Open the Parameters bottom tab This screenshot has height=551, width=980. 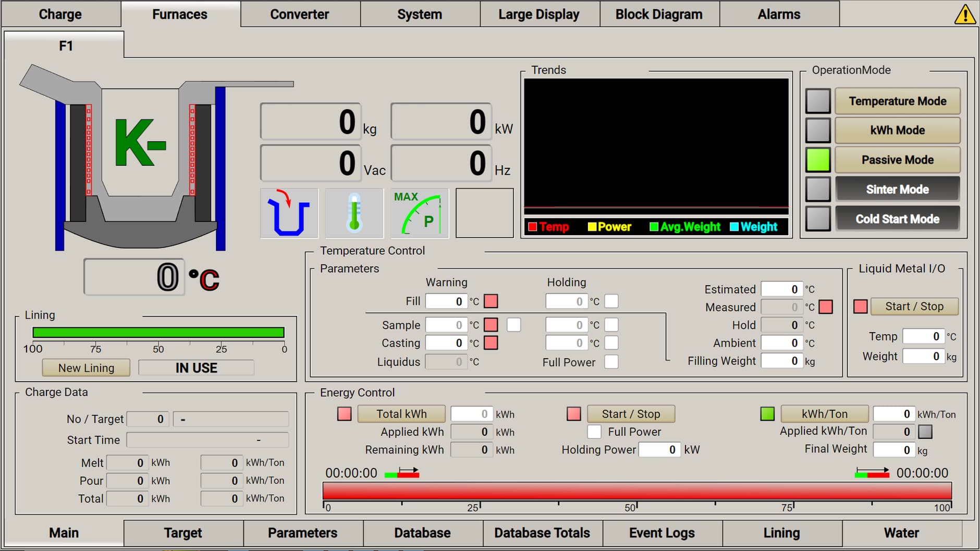303,533
